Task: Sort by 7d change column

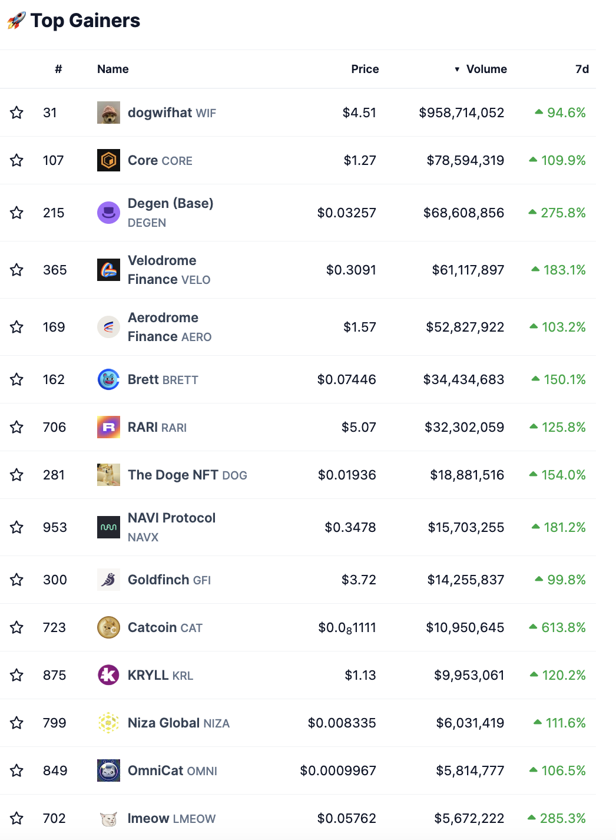Action: tap(582, 69)
